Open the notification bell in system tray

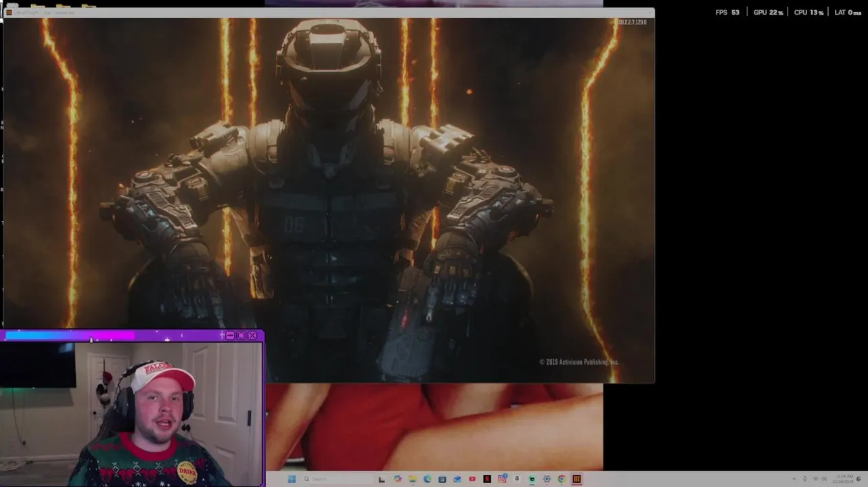(x=859, y=479)
